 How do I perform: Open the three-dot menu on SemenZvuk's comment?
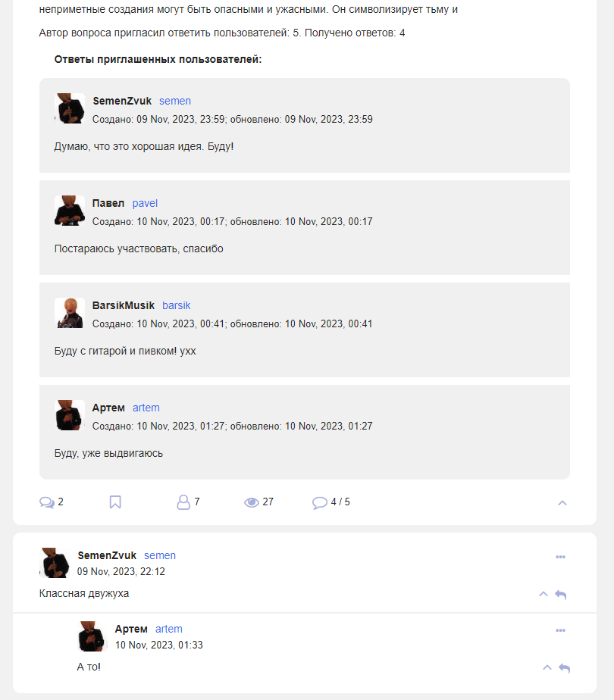click(x=560, y=557)
